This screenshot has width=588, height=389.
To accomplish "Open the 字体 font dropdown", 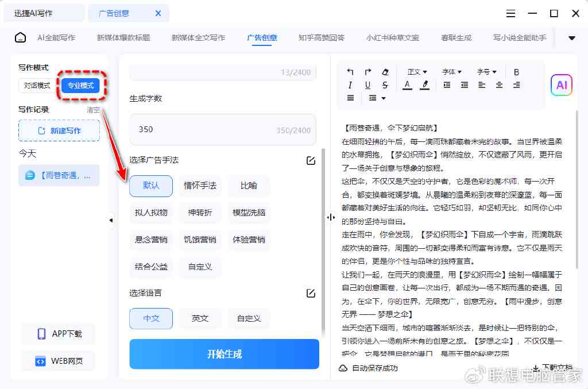I will point(451,72).
